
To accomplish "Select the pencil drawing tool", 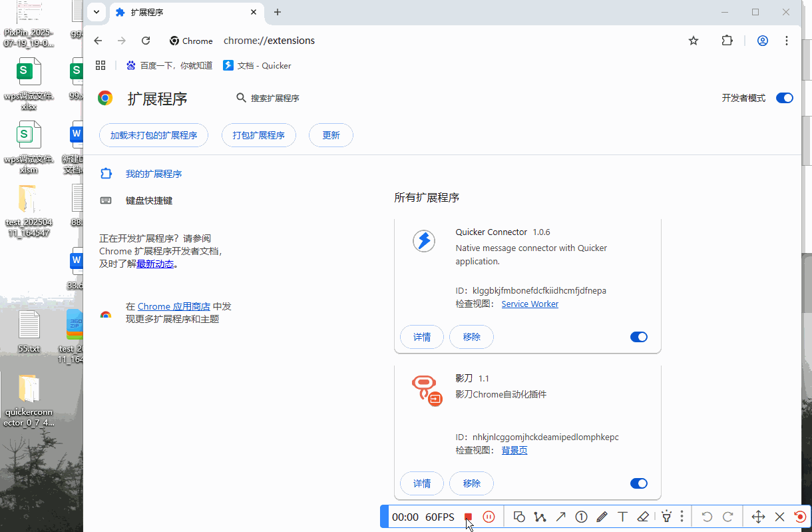I will pos(602,517).
